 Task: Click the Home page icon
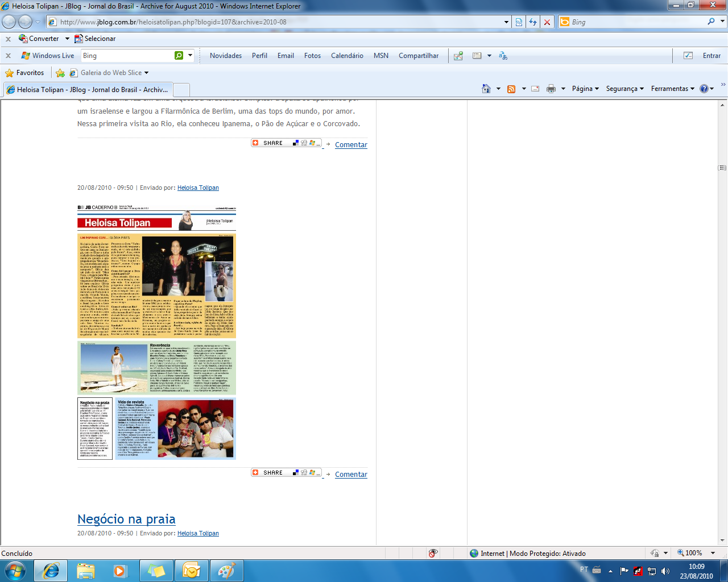coord(486,89)
